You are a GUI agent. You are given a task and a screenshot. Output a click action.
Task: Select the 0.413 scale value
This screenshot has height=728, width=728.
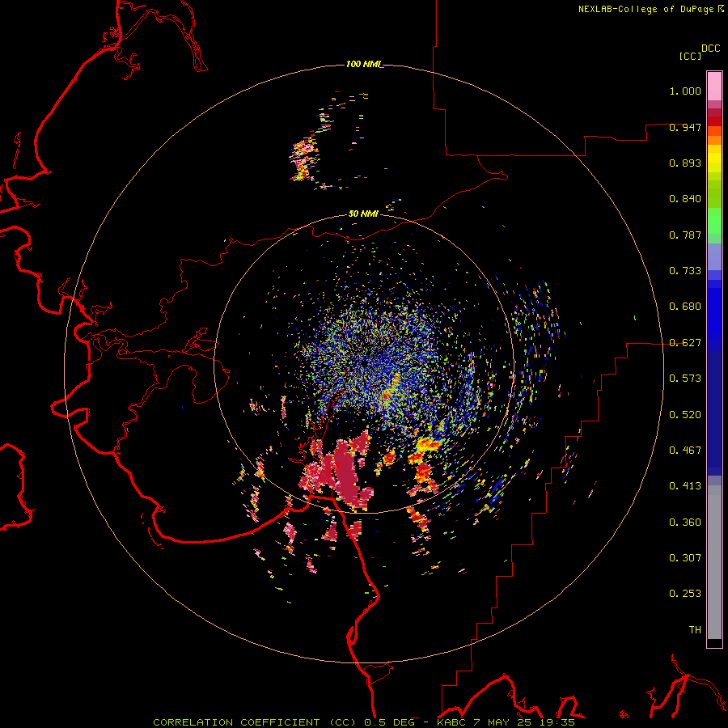click(685, 486)
